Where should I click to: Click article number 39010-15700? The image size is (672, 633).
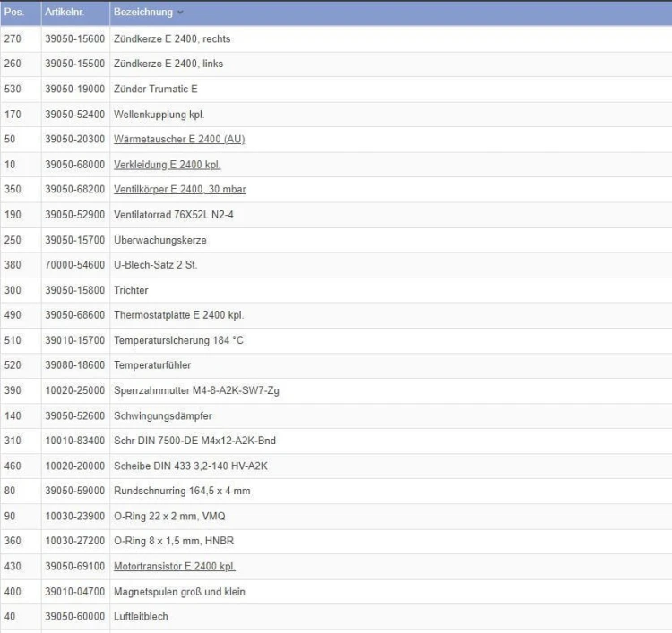point(75,340)
